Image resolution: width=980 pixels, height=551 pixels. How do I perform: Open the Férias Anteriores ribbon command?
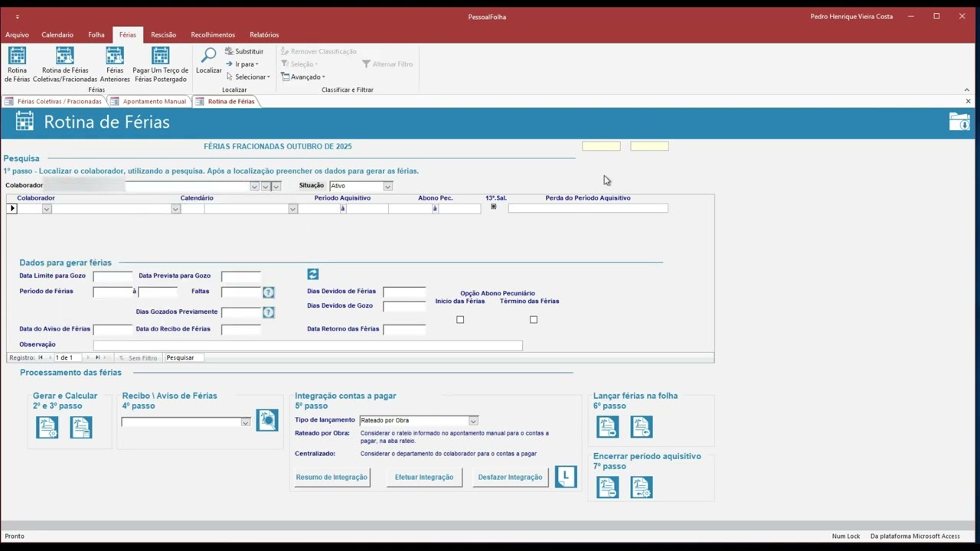115,64
